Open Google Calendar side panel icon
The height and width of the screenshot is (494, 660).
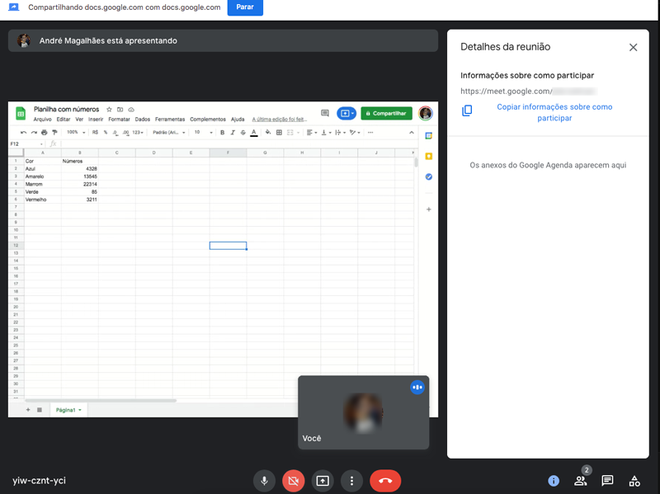coord(428,136)
